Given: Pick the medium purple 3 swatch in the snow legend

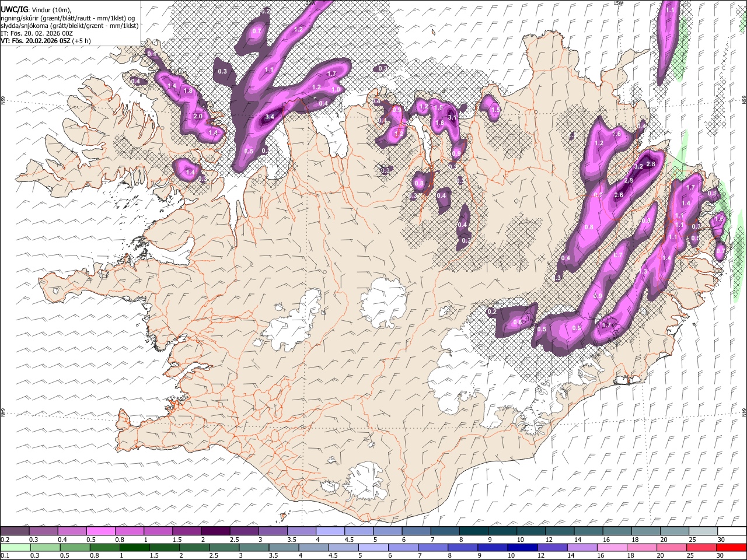Looking at the screenshot, I should [273, 531].
